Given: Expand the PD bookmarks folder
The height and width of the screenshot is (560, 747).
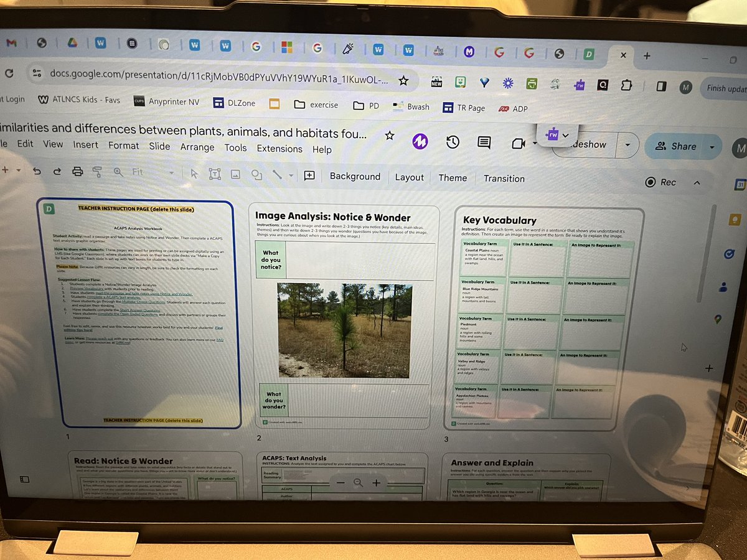Looking at the screenshot, I should [x=366, y=106].
